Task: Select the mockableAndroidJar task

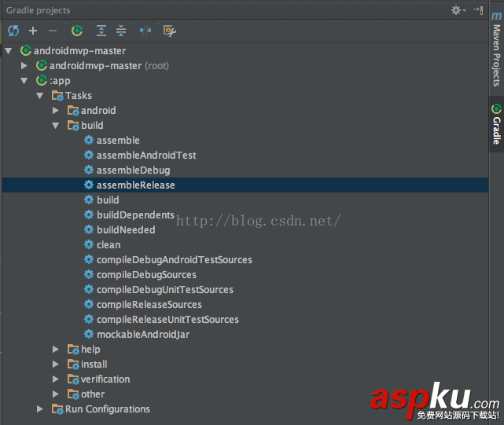Action: click(143, 335)
